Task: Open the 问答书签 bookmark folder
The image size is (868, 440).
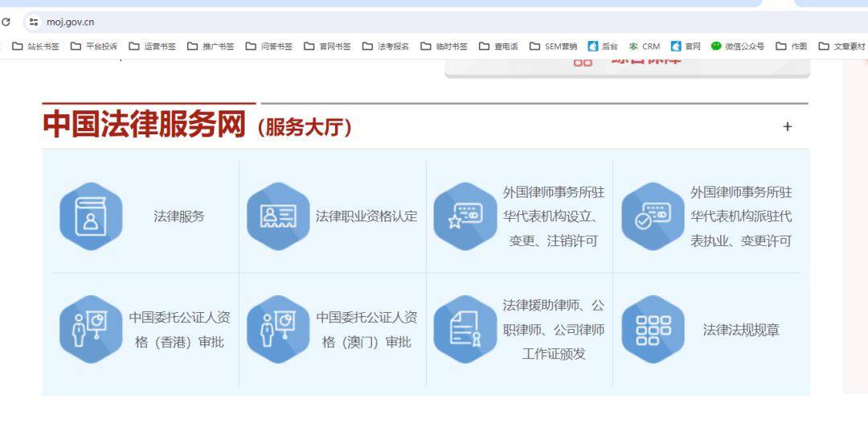Action: point(269,46)
